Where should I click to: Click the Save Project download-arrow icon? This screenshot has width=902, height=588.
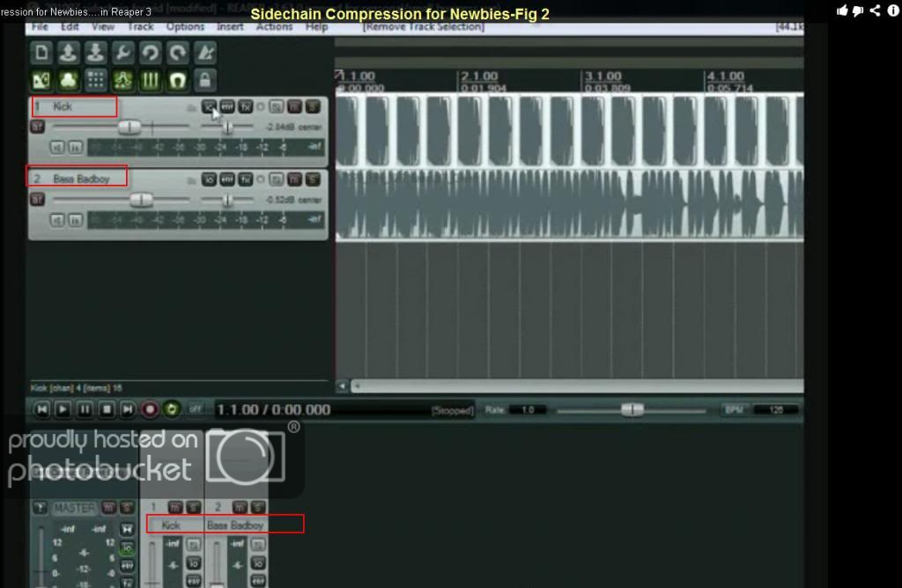pos(95,53)
